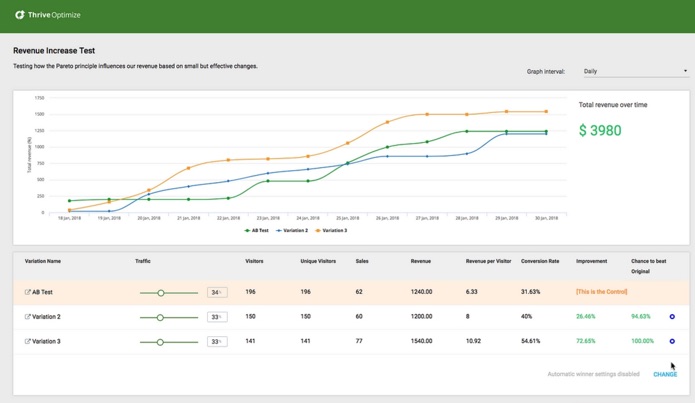Viewport: 695px width, 403px height.
Task: Click the Revenue Increase Test title
Action: click(x=54, y=51)
